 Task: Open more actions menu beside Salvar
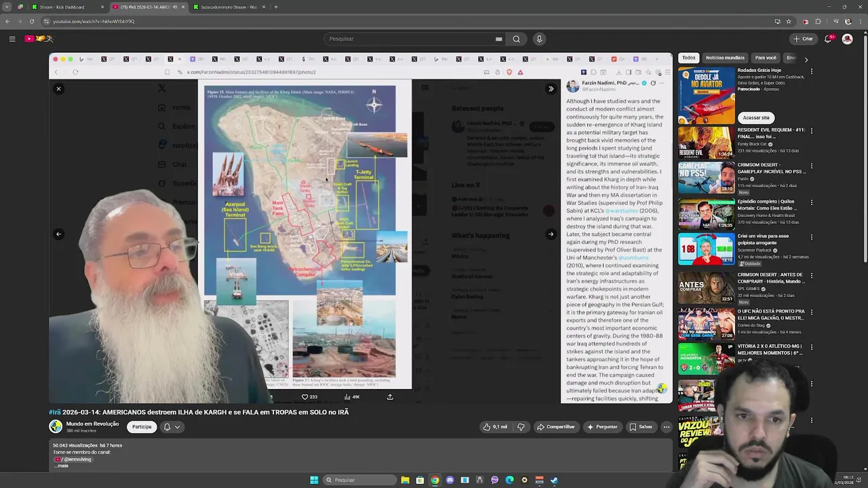pyautogui.click(x=667, y=427)
